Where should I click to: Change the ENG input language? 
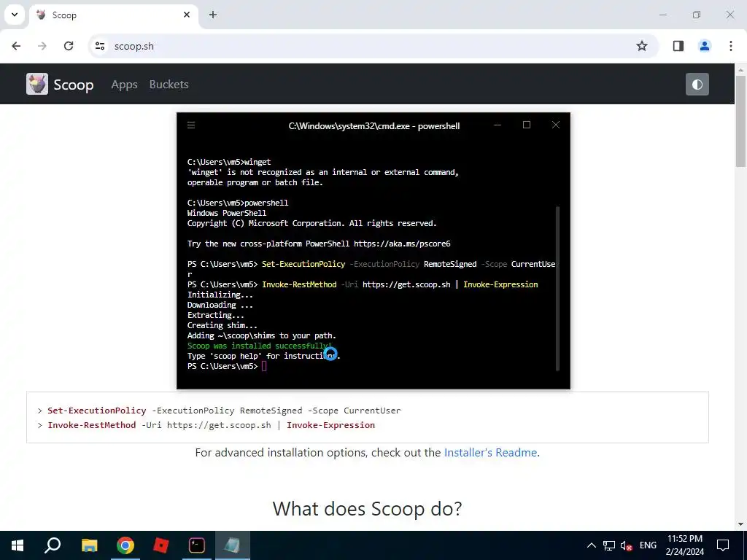648,545
